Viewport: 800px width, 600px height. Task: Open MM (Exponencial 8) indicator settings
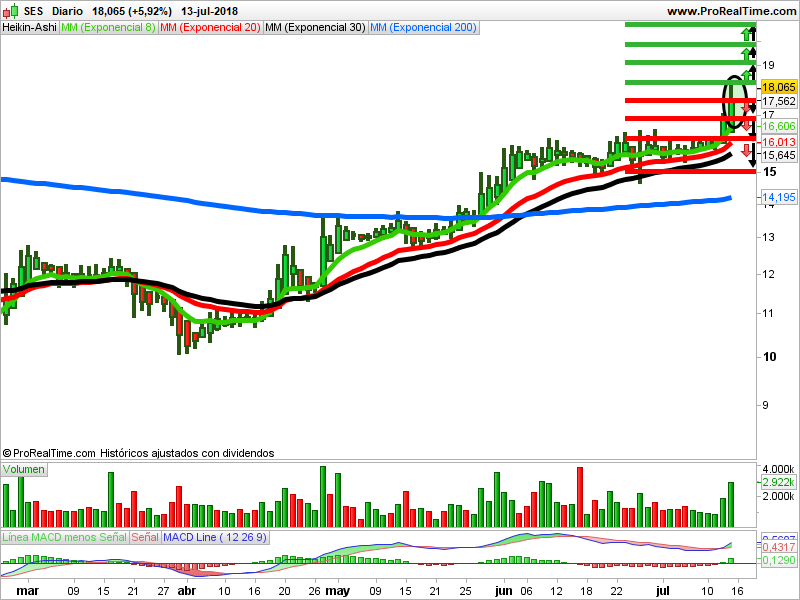click(108, 28)
